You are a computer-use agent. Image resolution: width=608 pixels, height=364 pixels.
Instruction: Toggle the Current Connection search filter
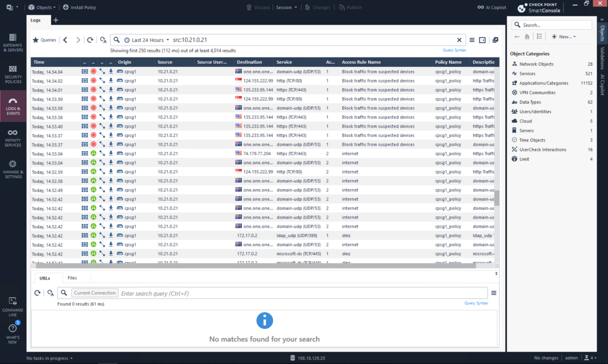[x=95, y=293]
